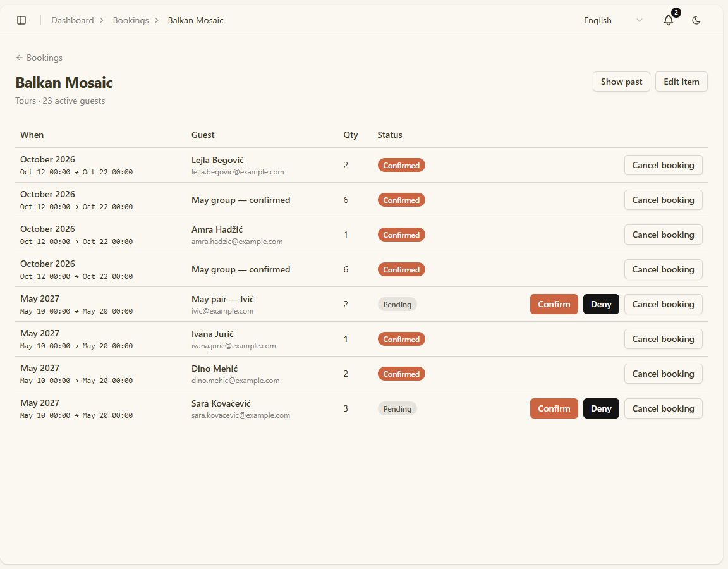Click the When column header
The image size is (728, 569).
(x=32, y=135)
